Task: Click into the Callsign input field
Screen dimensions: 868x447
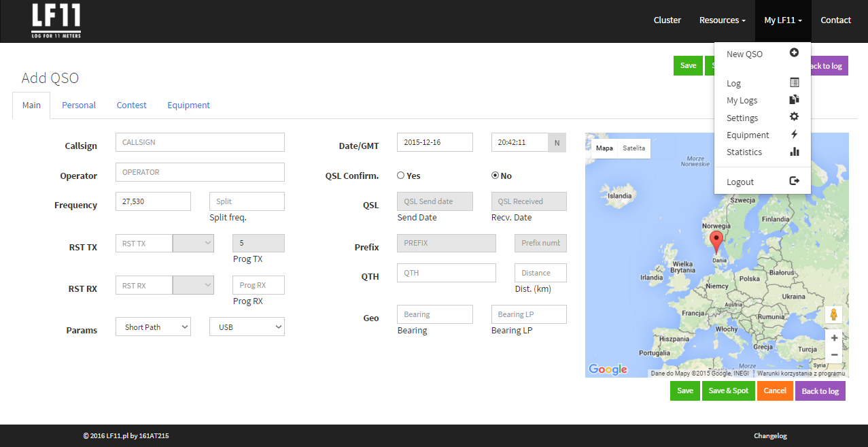Action: (200, 142)
